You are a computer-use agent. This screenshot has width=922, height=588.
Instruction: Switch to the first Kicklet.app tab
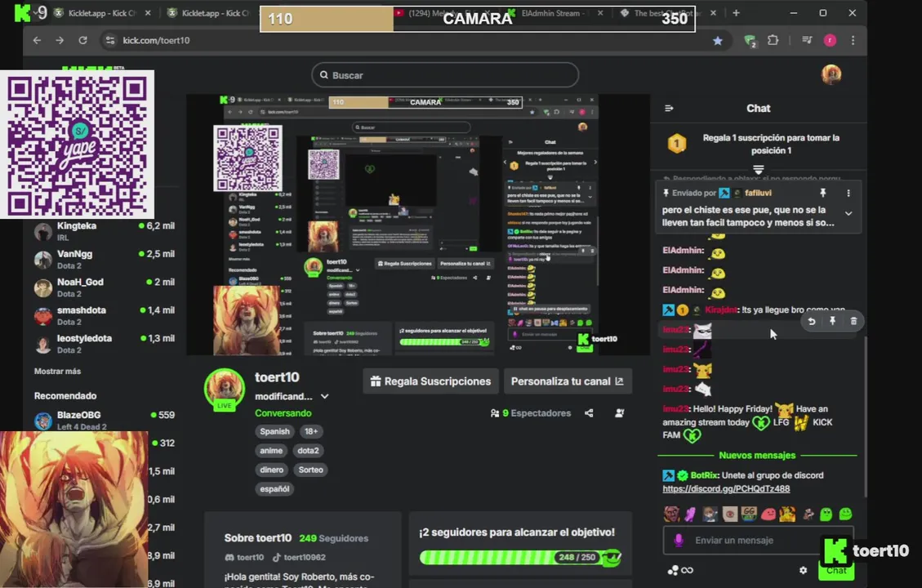click(100, 13)
